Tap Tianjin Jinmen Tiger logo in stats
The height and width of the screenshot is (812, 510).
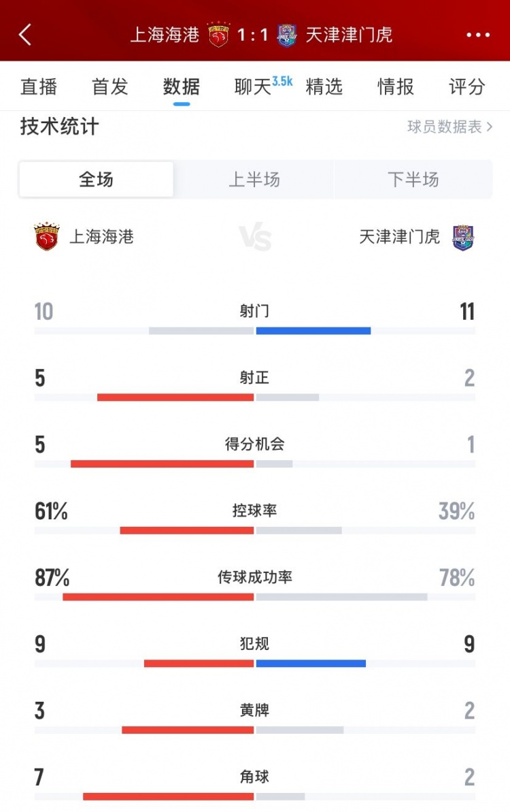pos(464,238)
